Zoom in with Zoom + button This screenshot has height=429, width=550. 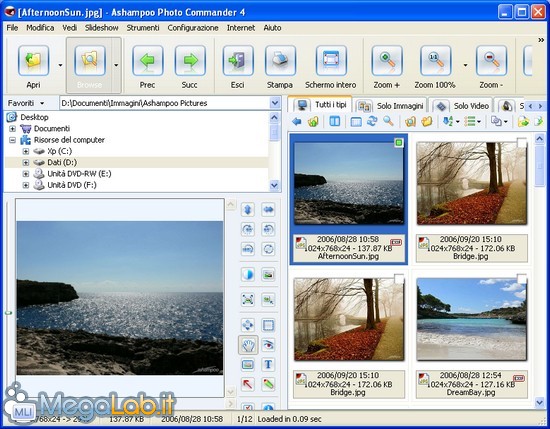(x=387, y=60)
